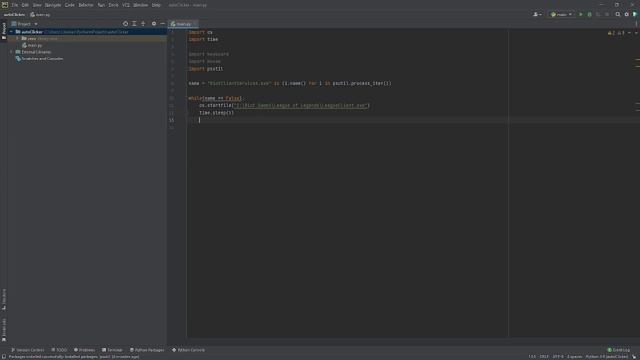The height and width of the screenshot is (360, 640).
Task: Go to next highlighted error arrow
Action: click(636, 33)
